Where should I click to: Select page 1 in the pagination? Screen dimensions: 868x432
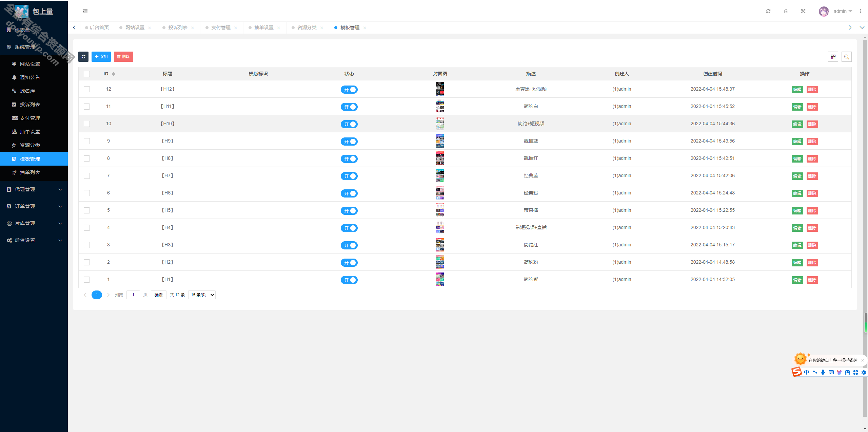(x=97, y=295)
